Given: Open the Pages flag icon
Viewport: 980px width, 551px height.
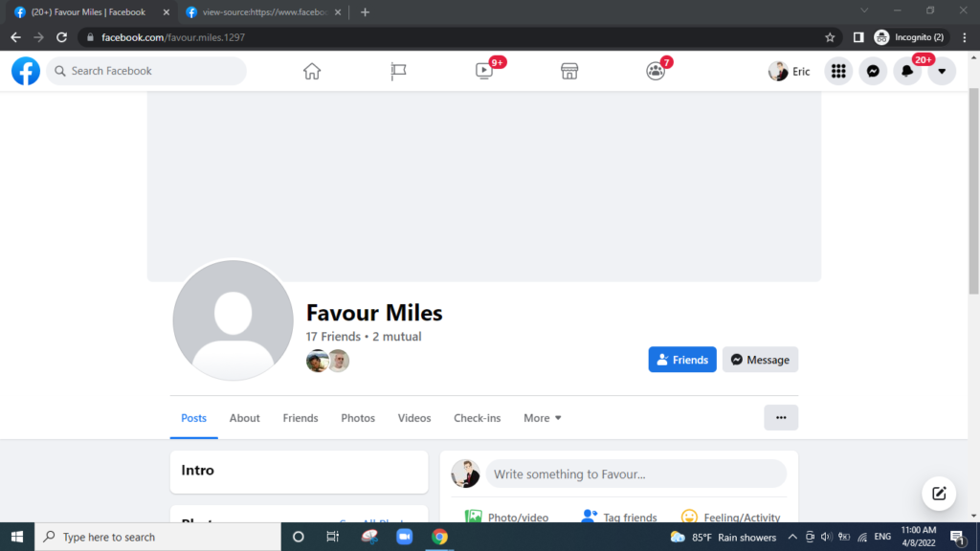Looking at the screenshot, I should 398,71.
